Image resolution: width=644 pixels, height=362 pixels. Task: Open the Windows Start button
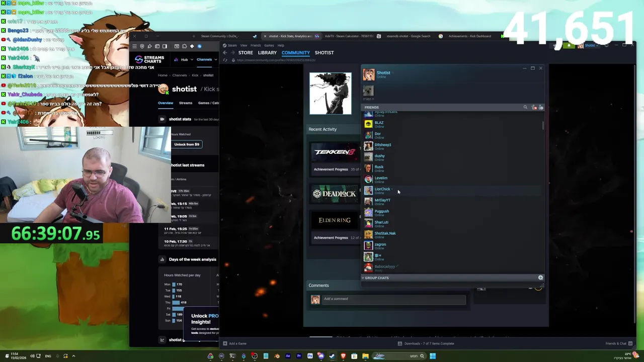point(433,356)
